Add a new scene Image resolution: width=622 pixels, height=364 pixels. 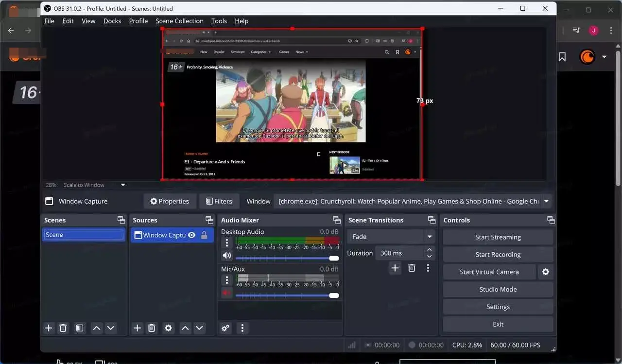tap(49, 328)
